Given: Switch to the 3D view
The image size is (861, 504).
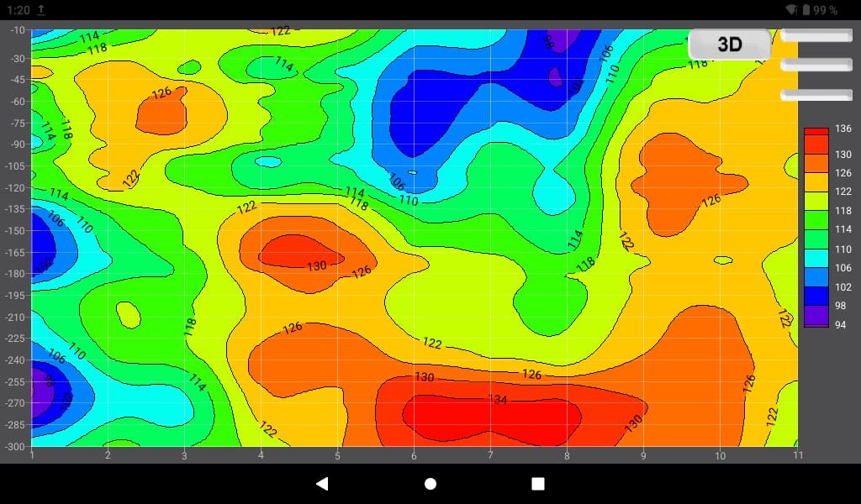Looking at the screenshot, I should 729,45.
